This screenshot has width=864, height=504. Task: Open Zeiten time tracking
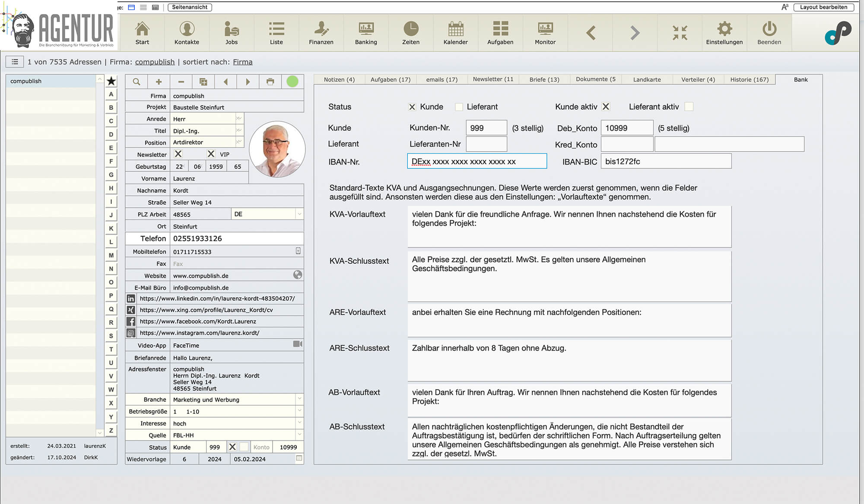(x=411, y=33)
